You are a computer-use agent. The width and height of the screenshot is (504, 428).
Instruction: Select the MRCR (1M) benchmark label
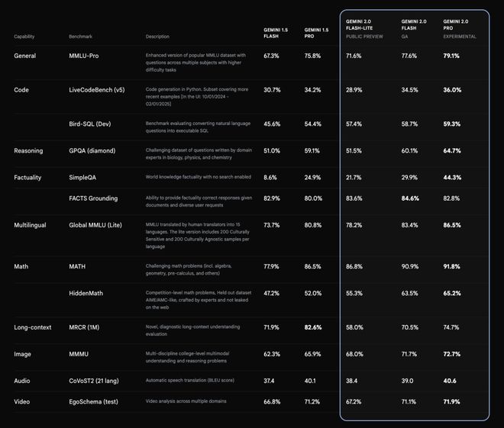click(86, 327)
